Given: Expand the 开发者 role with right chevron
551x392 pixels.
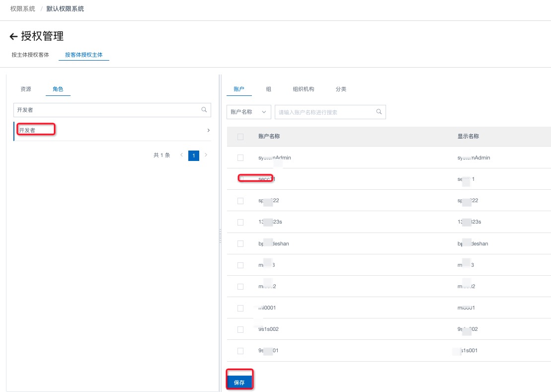Looking at the screenshot, I should (x=208, y=130).
